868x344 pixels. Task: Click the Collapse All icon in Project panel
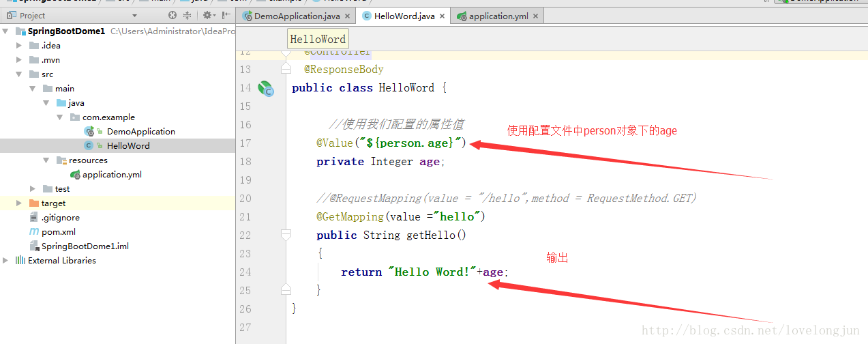(188, 15)
